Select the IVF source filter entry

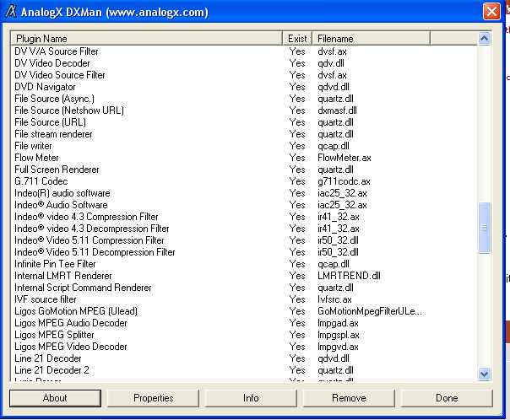244,299
